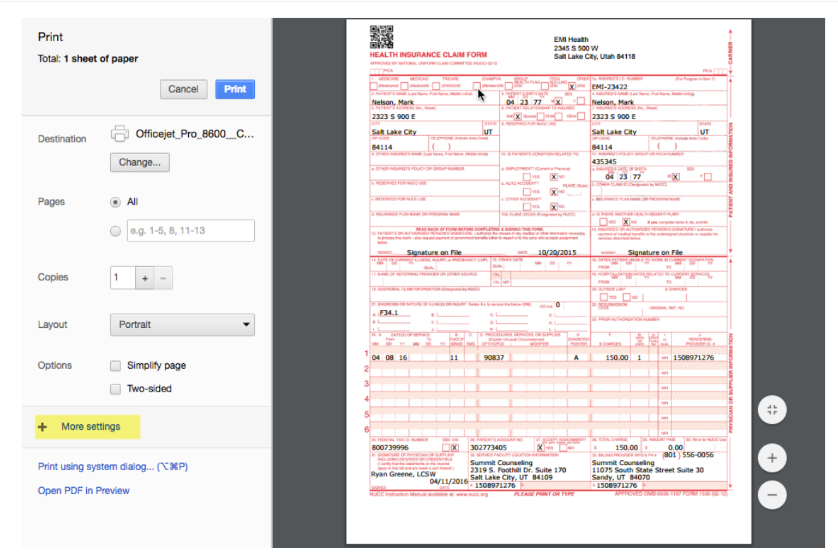Zoom in the print preview

click(x=772, y=458)
